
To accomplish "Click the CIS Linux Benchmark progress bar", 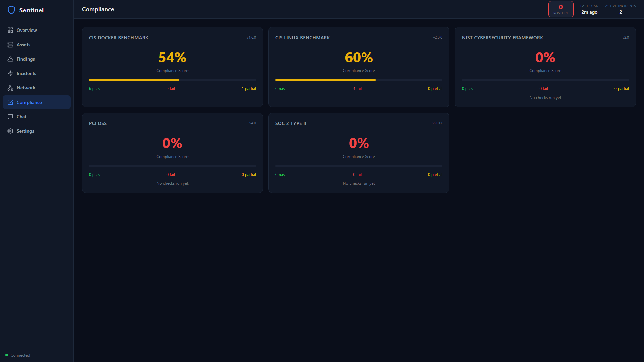I will [359, 80].
